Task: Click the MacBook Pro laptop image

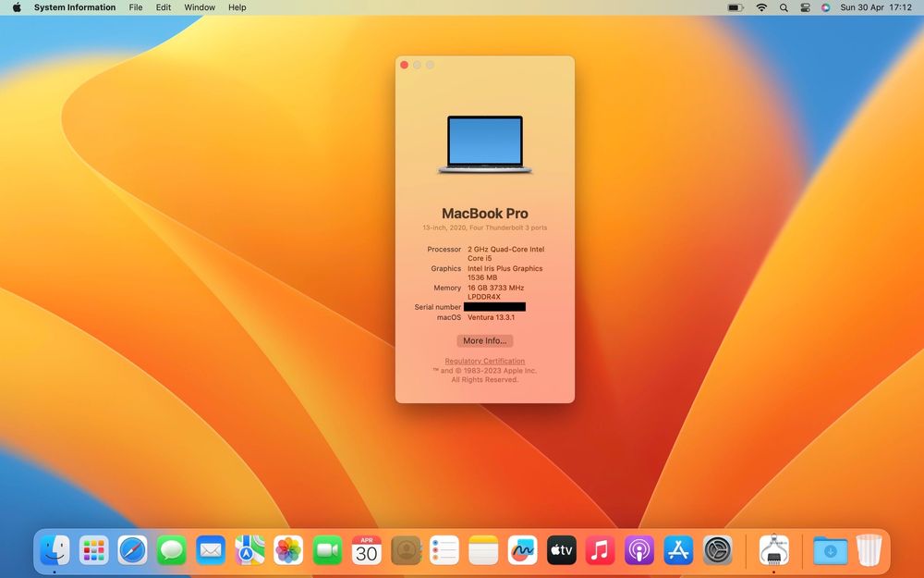Action: (484, 144)
